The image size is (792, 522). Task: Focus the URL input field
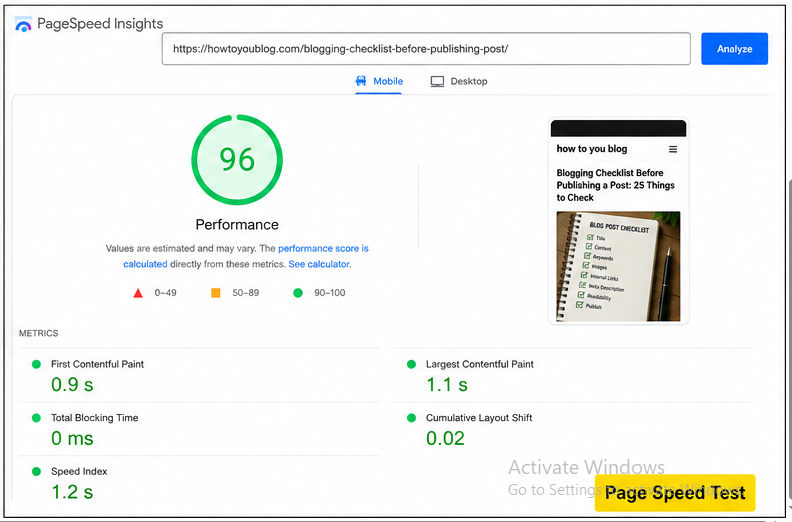[426, 49]
